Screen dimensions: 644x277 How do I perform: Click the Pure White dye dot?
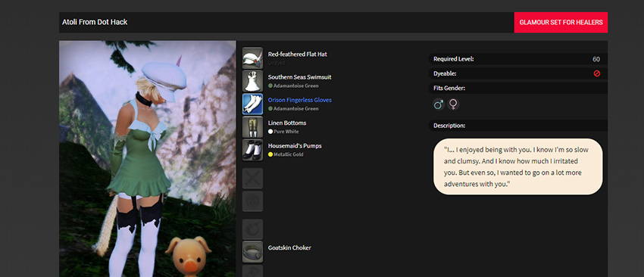[x=270, y=132]
